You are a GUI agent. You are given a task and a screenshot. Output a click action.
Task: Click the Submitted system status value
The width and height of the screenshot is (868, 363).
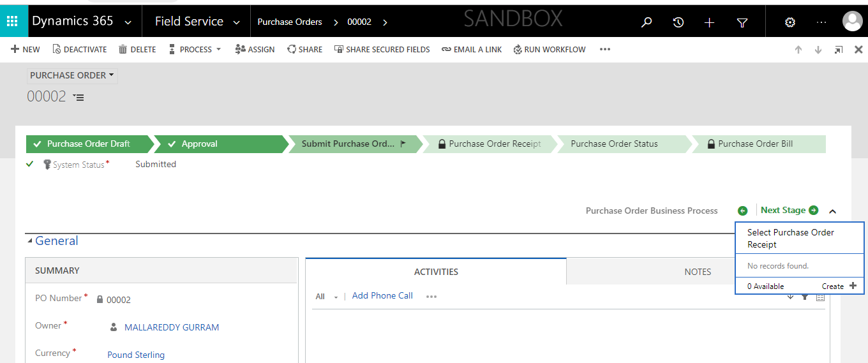156,164
